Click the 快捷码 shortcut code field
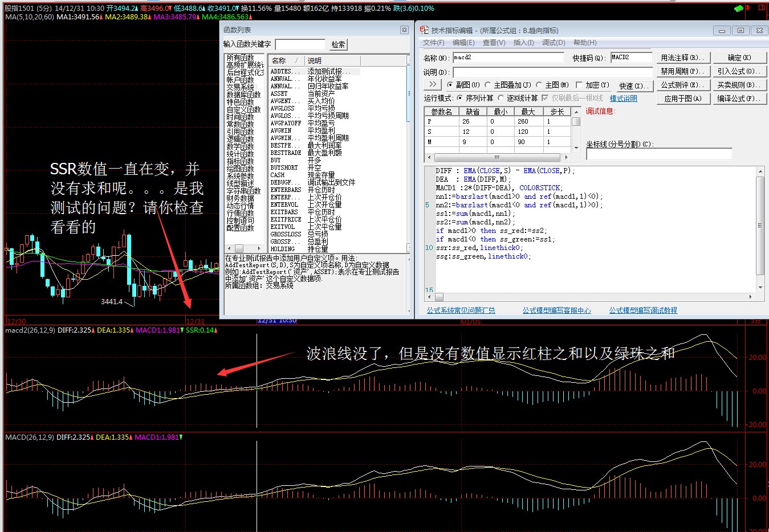 632,58
